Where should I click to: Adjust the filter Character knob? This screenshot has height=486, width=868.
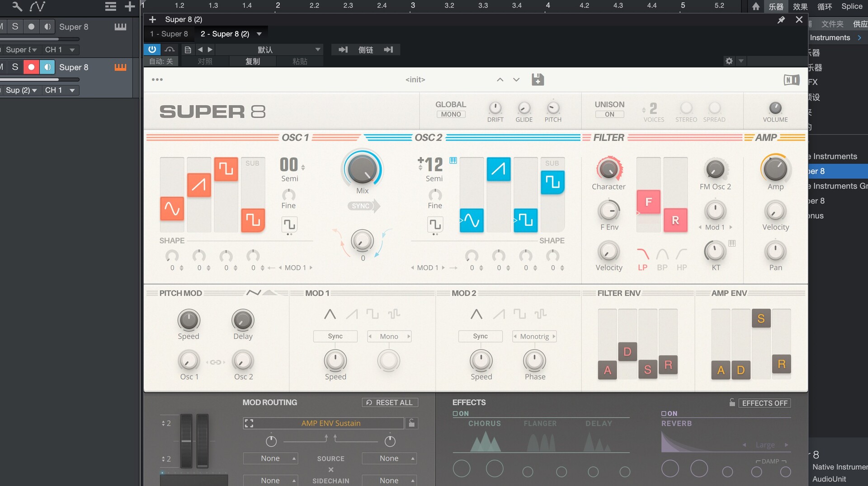[609, 169]
